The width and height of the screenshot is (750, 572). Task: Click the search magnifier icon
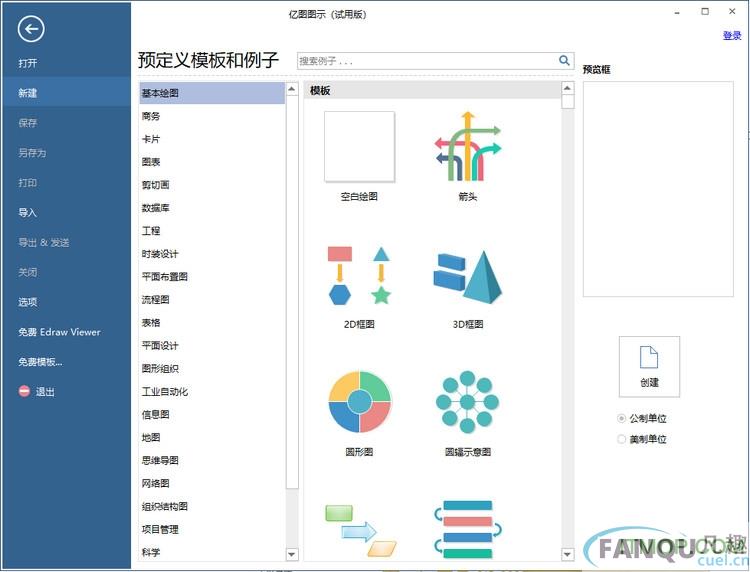[x=565, y=61]
